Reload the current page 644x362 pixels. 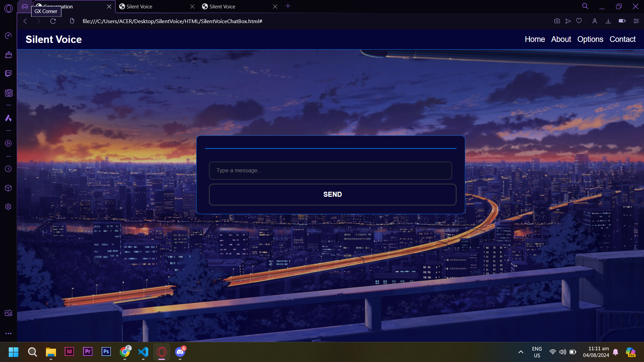[x=53, y=21]
